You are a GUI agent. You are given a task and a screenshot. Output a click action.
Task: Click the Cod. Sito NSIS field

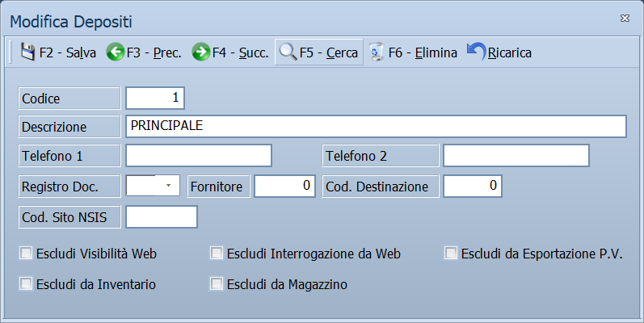coord(162,216)
